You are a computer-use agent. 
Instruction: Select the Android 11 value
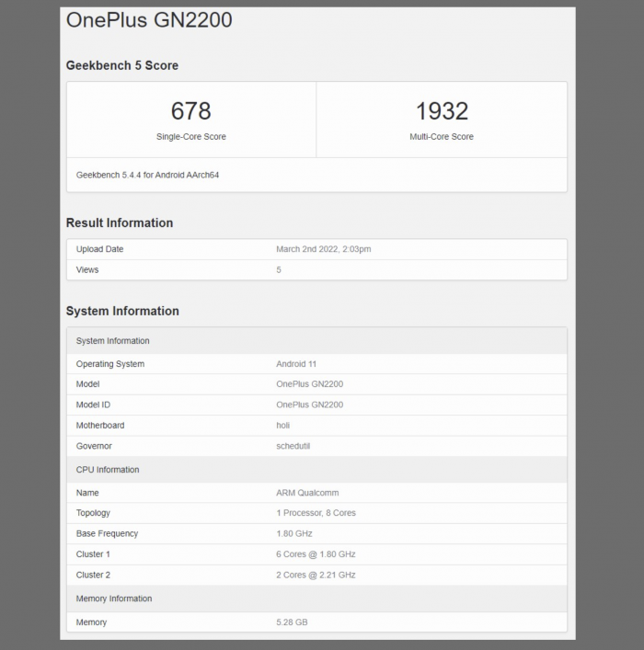point(296,364)
